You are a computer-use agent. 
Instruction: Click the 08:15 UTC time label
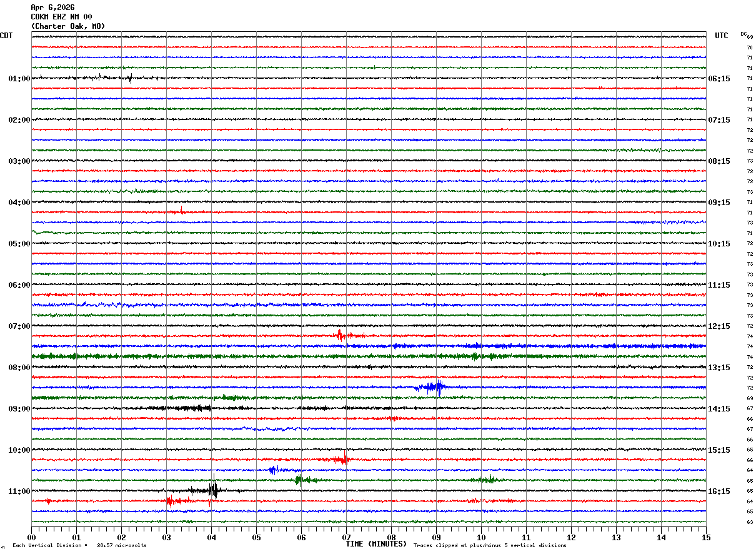(719, 161)
